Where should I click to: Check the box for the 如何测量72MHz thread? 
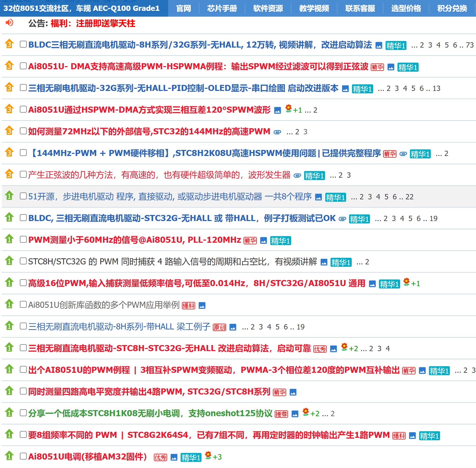(23, 131)
